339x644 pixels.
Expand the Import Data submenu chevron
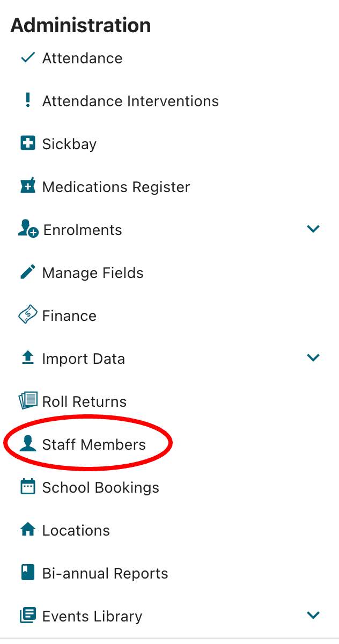(313, 357)
